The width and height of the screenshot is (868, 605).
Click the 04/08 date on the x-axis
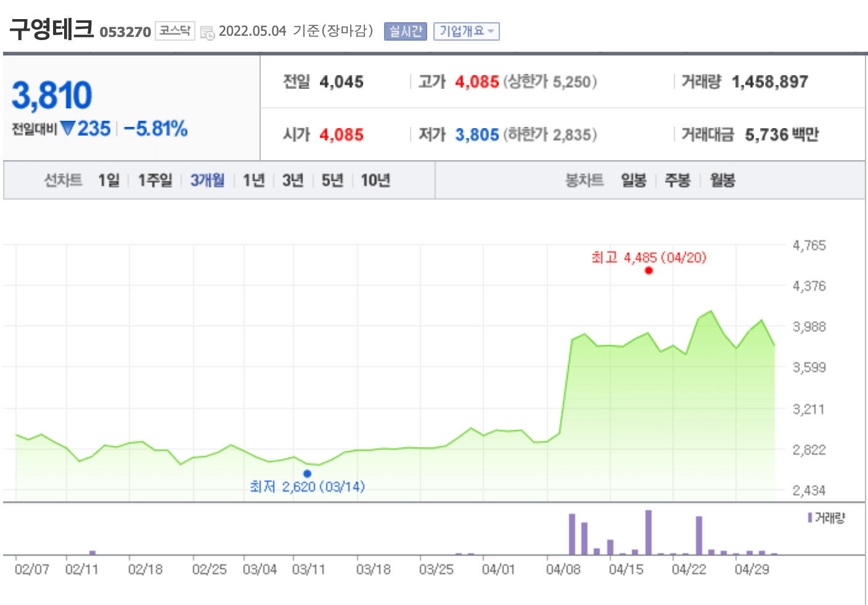click(563, 569)
